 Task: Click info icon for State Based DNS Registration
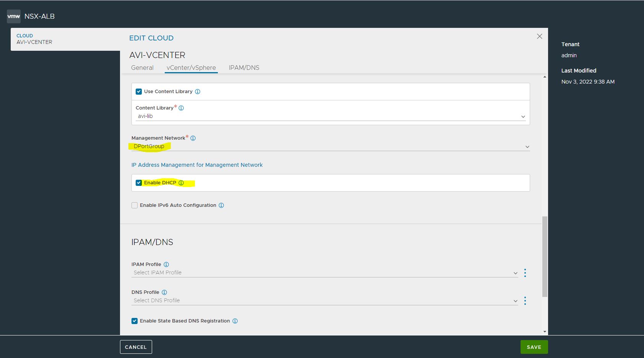[x=235, y=321]
